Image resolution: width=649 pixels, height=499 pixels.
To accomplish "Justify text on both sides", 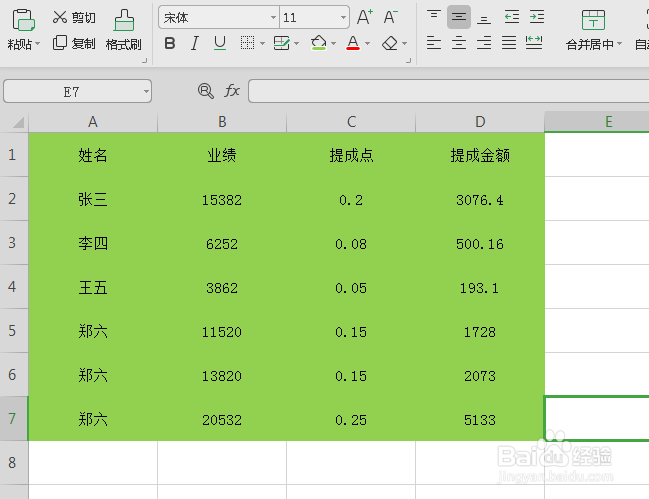I will (x=509, y=43).
